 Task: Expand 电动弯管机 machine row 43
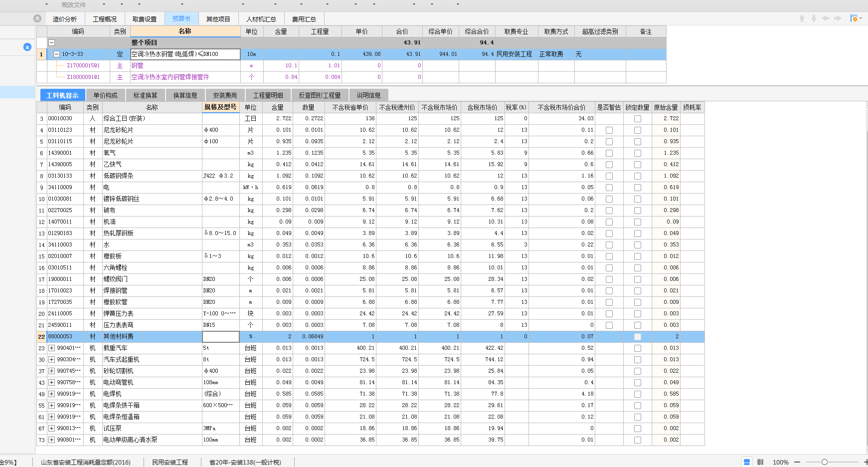[51, 383]
